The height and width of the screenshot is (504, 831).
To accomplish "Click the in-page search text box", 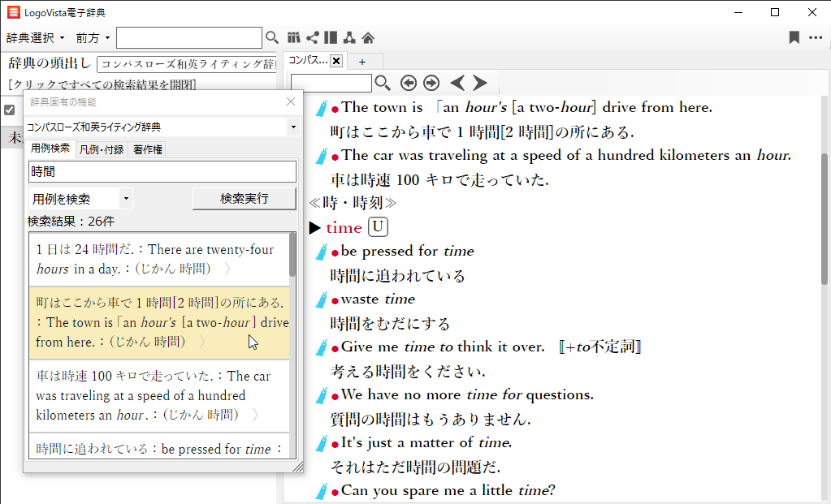I will click(x=331, y=83).
